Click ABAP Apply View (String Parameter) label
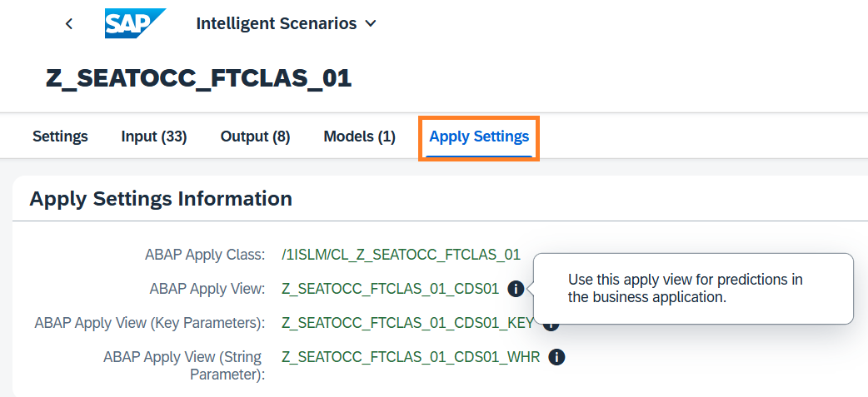The height and width of the screenshot is (397, 868). pyautogui.click(x=182, y=365)
